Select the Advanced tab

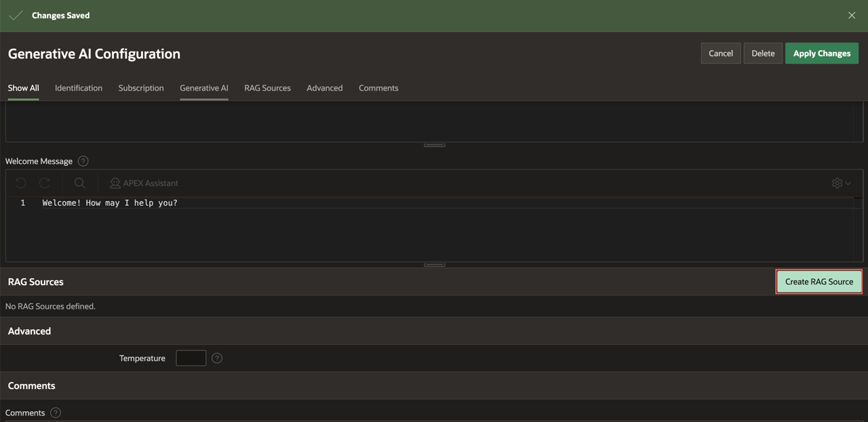tap(324, 88)
